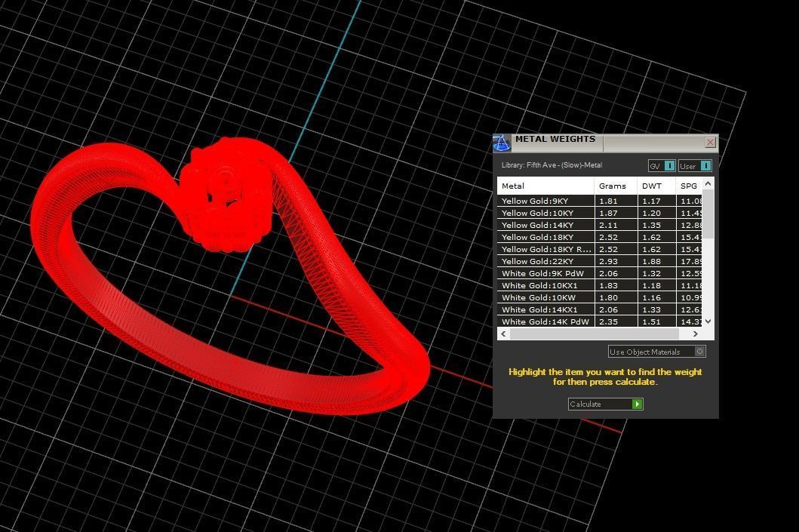Viewport: 799px width, 532px height.
Task: Click the 2.93 grams cell
Action: point(616,261)
